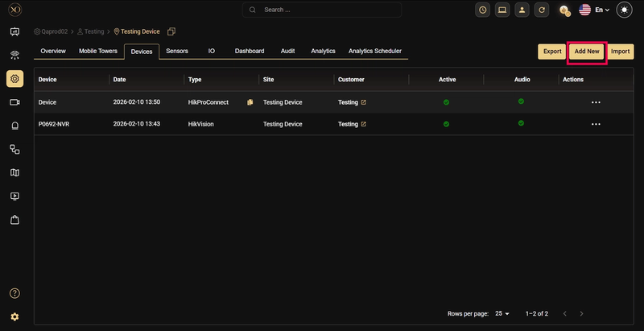This screenshot has width=644, height=331.
Task: Click the clock history icon in header
Action: click(482, 10)
